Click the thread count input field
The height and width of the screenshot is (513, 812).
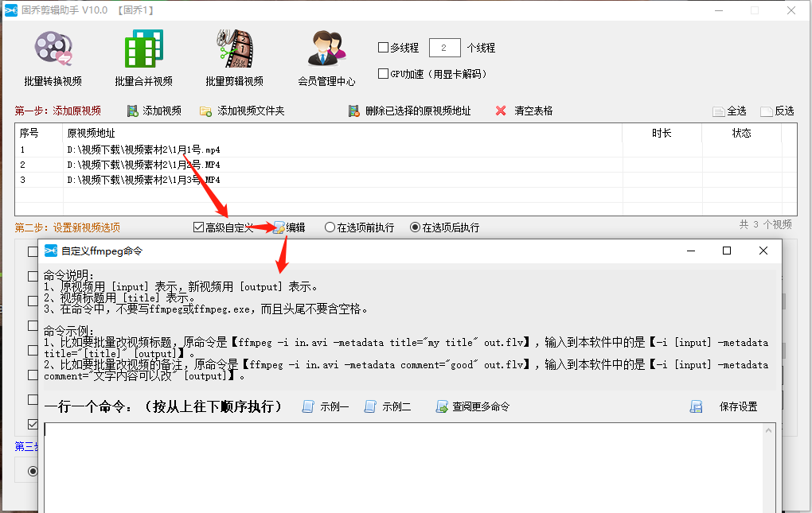[x=445, y=48]
